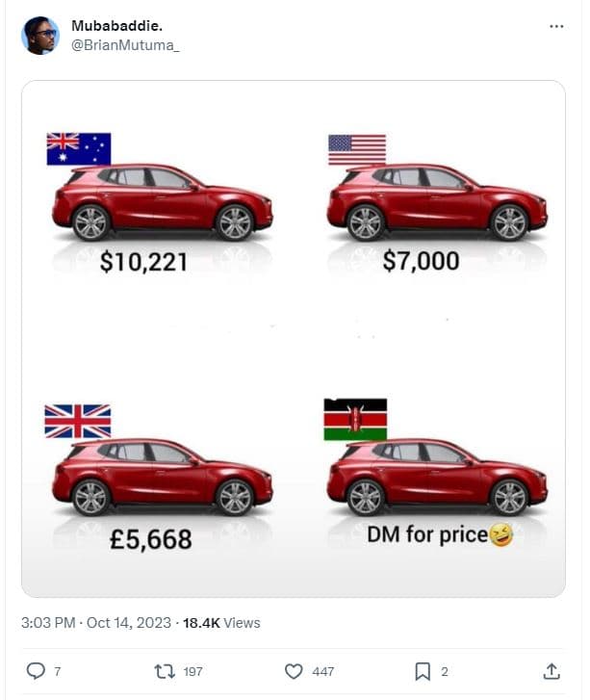Click the bookmark count of 2
Viewport: 590px width, 700px height.
point(445,672)
